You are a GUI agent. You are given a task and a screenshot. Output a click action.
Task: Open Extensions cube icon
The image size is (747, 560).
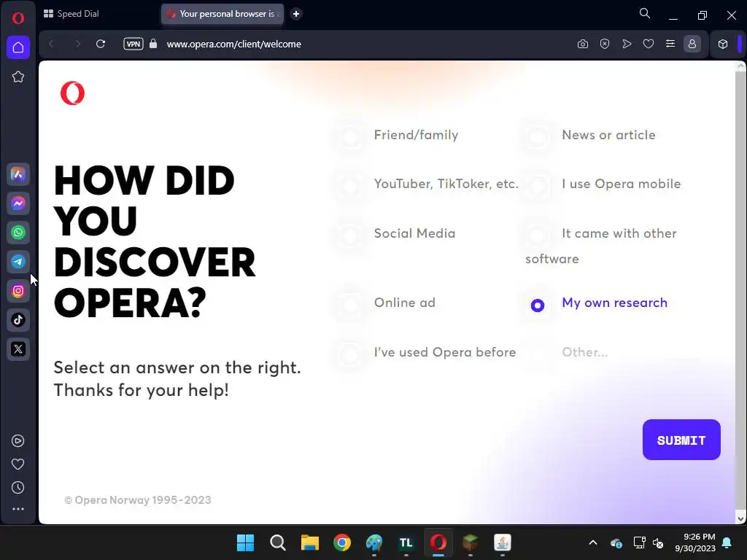723,44
